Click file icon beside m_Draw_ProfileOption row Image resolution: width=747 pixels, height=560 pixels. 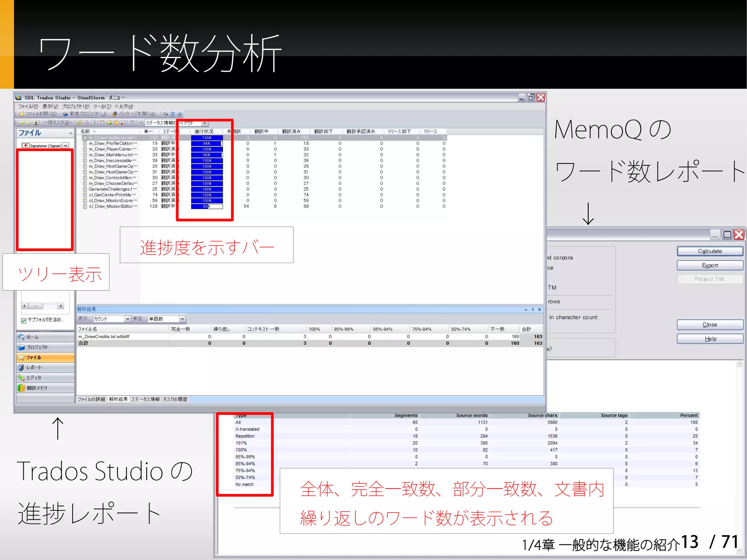pyautogui.click(x=85, y=143)
